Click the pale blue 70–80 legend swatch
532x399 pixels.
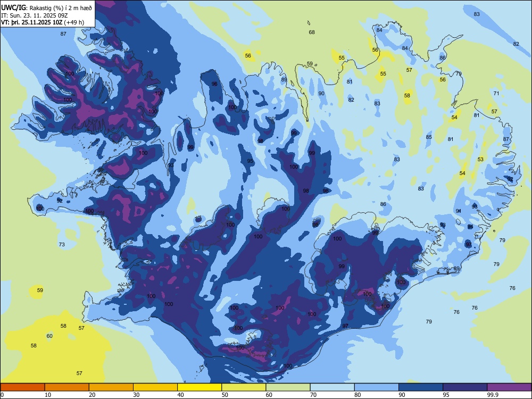click(332, 387)
